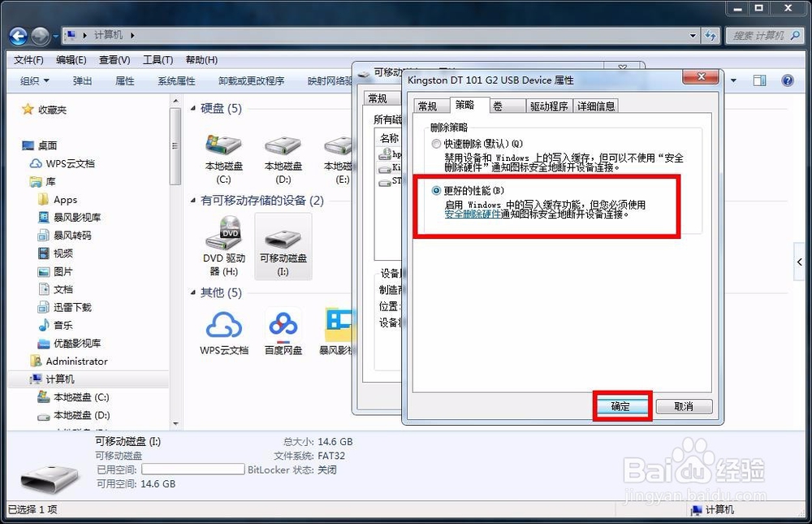Select Quick removal (快速删除) radio button
The image size is (812, 524).
click(436, 144)
